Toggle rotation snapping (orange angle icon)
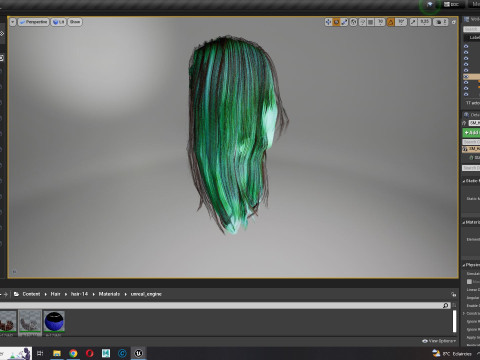Image resolution: width=480 pixels, height=360 pixels. tap(391, 22)
